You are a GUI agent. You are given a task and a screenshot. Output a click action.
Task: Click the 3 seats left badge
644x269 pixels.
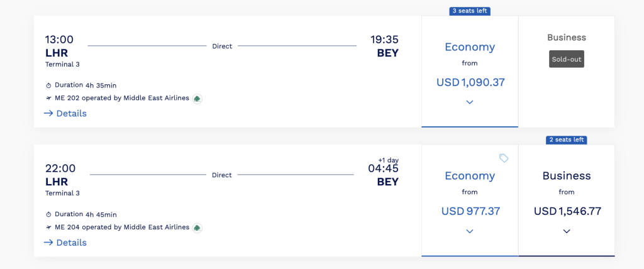coord(470,11)
